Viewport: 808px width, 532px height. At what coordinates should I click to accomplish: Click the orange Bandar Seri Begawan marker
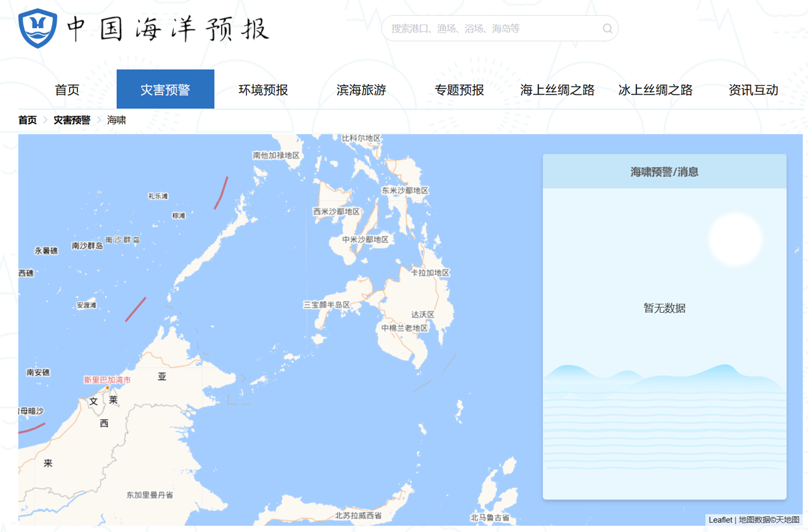click(108, 387)
